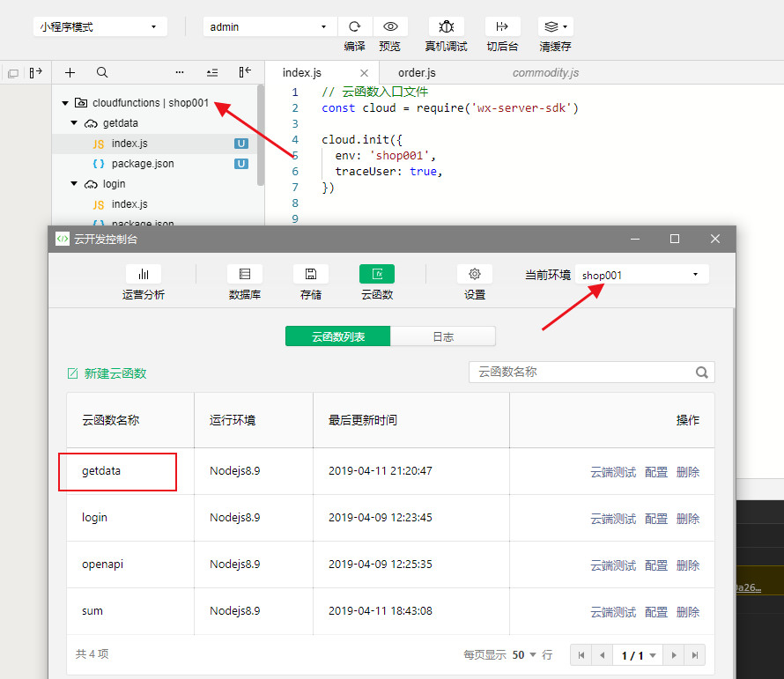The height and width of the screenshot is (679, 784).
Task: Click 删除 for login function
Action: 688,519
